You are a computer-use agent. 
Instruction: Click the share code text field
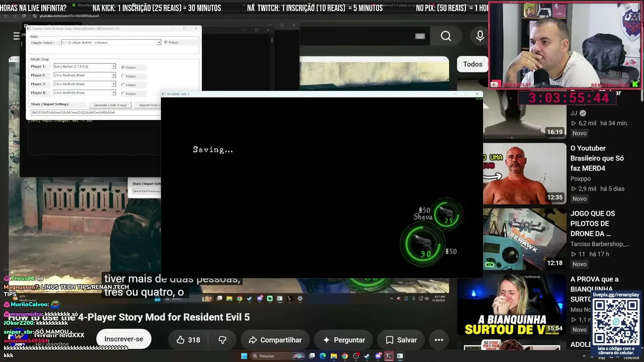(x=96, y=113)
